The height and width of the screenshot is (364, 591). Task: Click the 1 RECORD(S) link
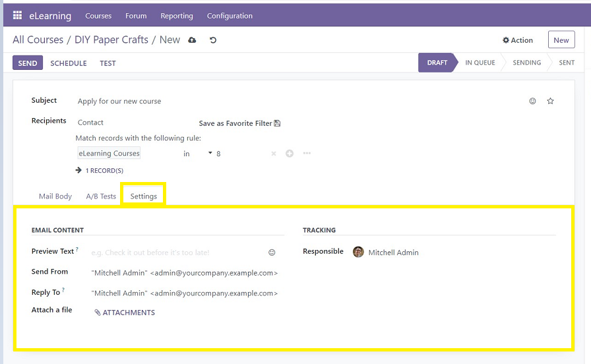[104, 171]
